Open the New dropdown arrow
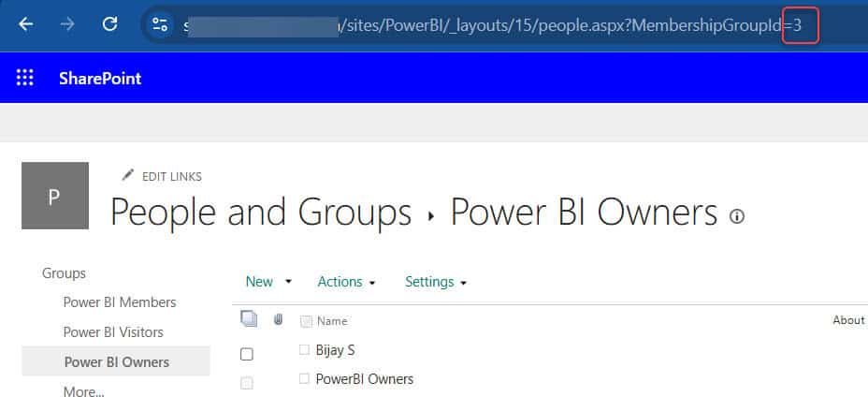This screenshot has height=397, width=868. point(288,282)
